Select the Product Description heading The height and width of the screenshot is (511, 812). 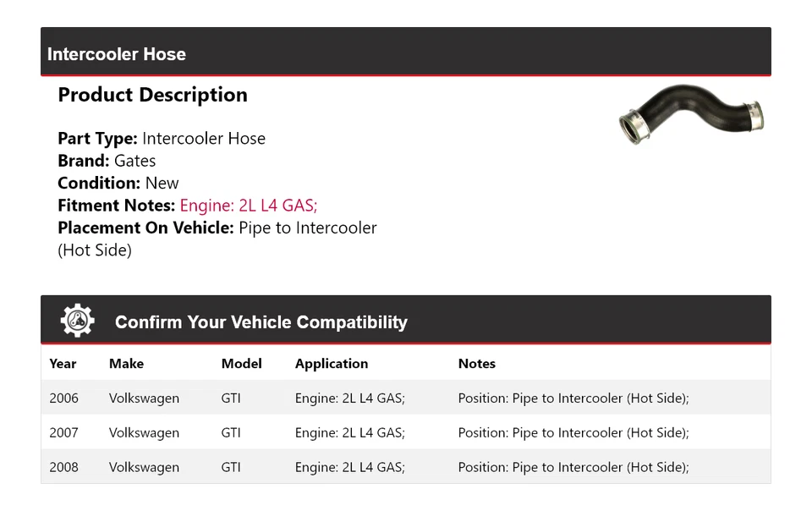click(152, 95)
